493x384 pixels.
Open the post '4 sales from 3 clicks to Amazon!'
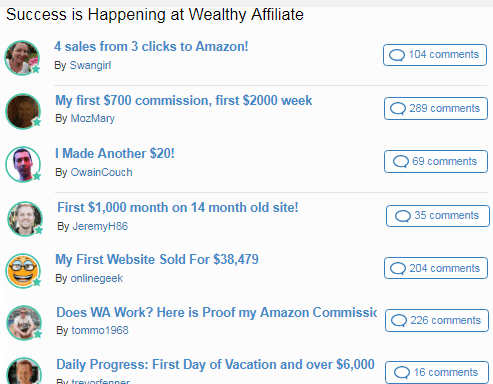pos(151,46)
